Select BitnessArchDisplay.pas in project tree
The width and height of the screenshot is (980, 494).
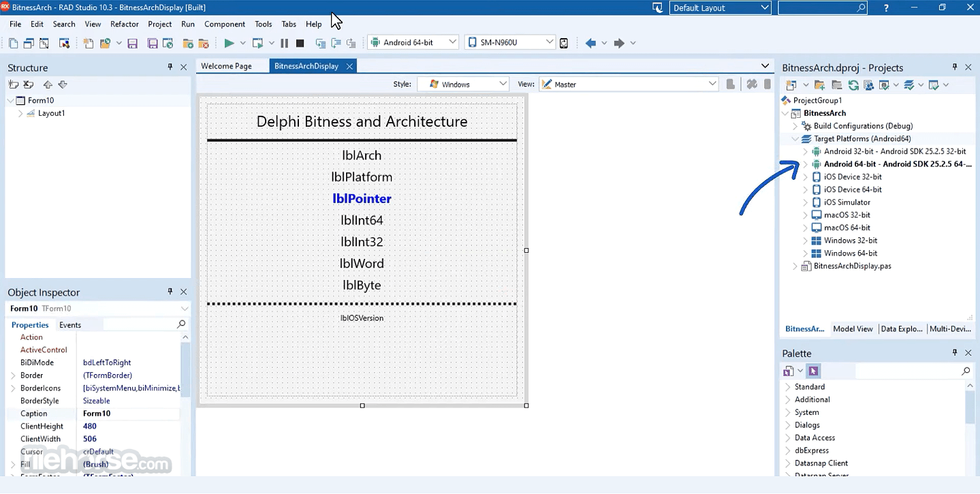click(x=852, y=266)
